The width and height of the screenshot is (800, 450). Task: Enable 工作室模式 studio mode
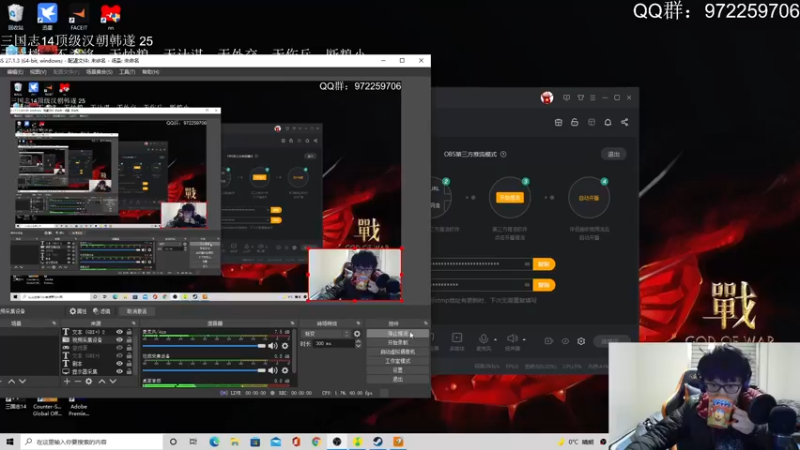click(x=397, y=361)
